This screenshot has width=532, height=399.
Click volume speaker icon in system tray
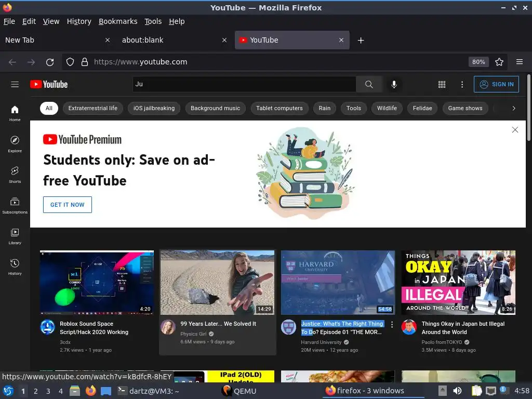pyautogui.click(x=457, y=391)
